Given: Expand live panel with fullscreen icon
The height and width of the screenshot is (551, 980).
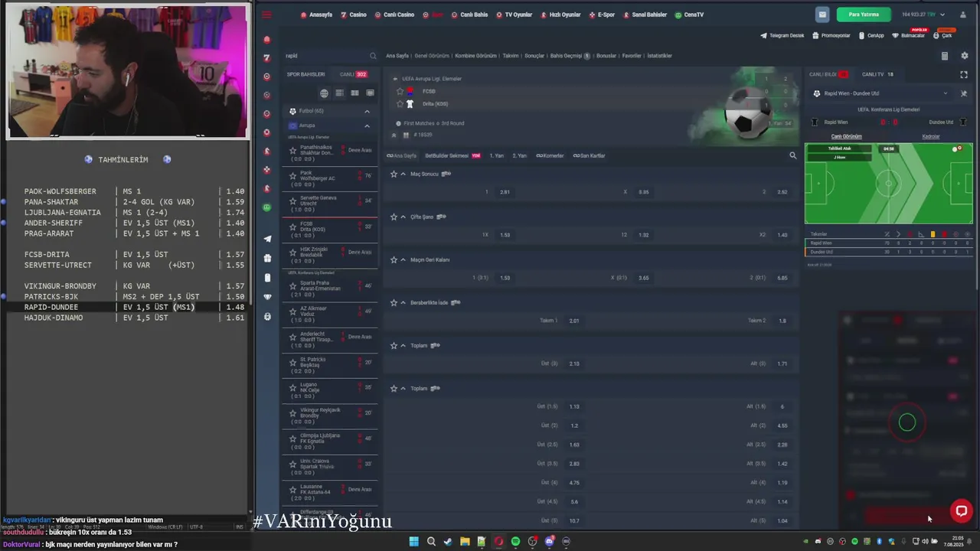Looking at the screenshot, I should click(964, 74).
